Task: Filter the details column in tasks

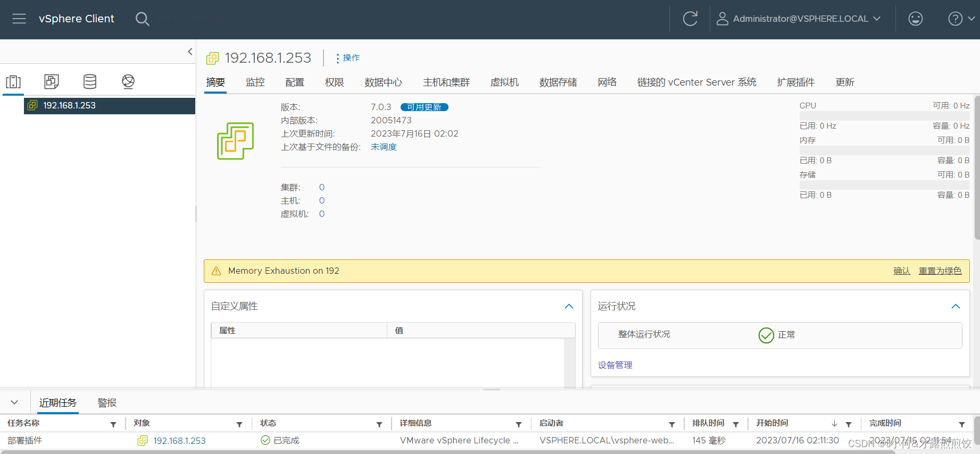Action: point(519,424)
